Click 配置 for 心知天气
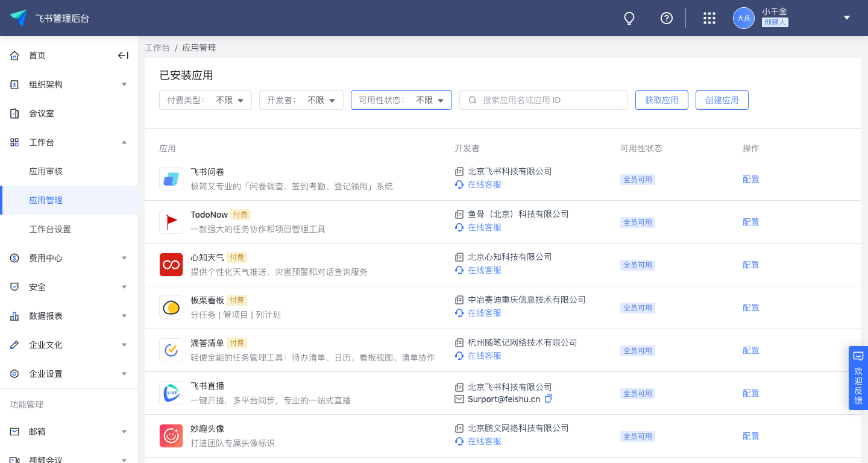Image resolution: width=868 pixels, height=463 pixels. click(751, 265)
